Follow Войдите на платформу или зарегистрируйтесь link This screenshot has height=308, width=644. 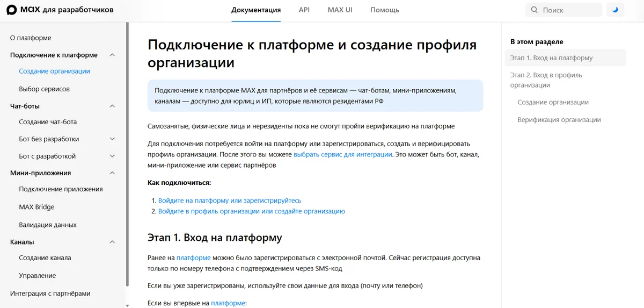coord(230,200)
